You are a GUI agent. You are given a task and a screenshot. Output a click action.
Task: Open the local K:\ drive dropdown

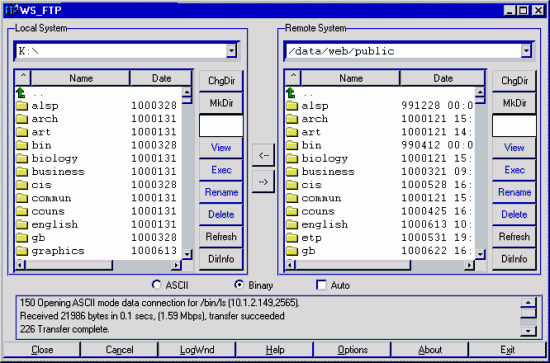[x=231, y=51]
